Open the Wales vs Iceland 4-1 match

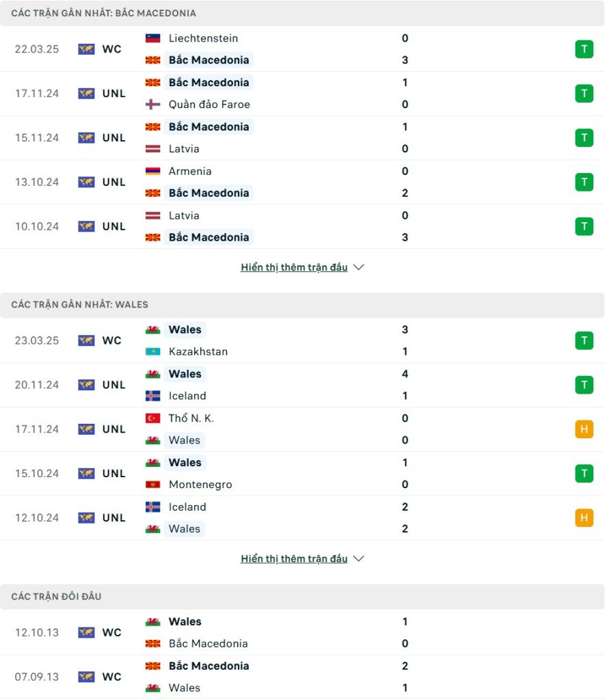302,385
